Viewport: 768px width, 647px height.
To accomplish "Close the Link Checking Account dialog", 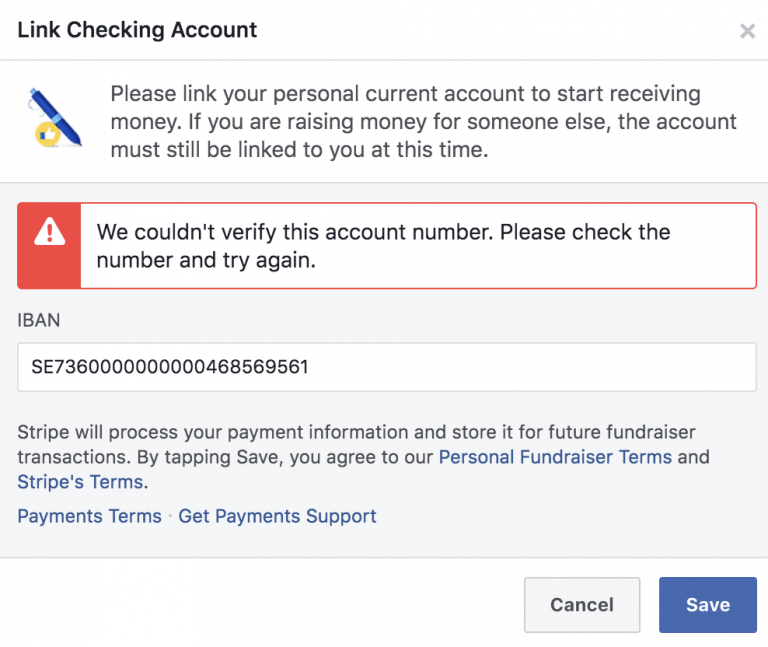I will (x=747, y=31).
